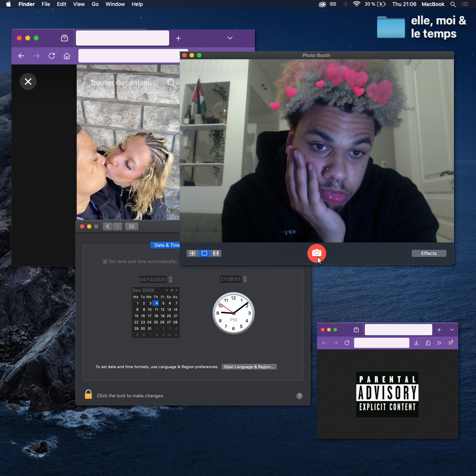Click the red camera capture button
Image resolution: width=476 pixels, height=476 pixels.
pyautogui.click(x=316, y=253)
